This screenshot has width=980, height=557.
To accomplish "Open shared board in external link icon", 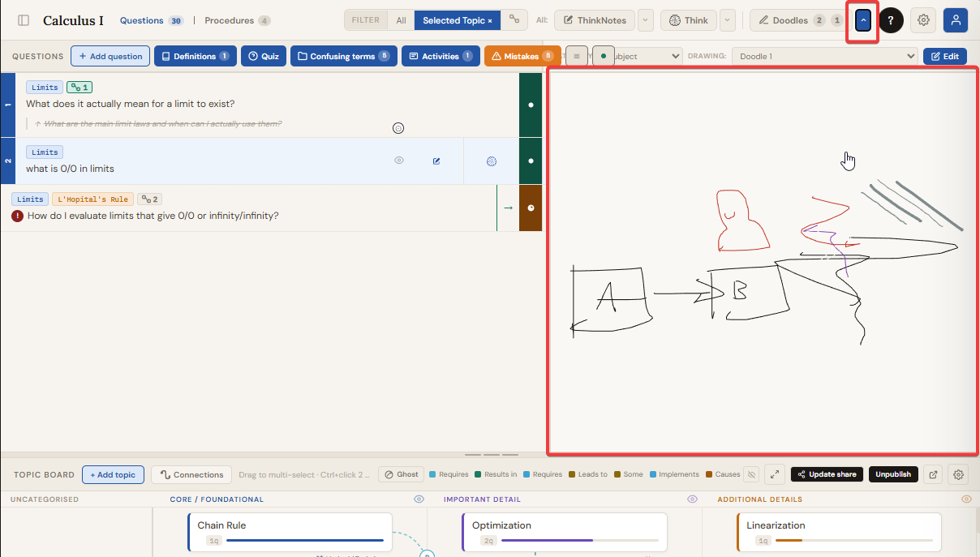I will (x=934, y=474).
